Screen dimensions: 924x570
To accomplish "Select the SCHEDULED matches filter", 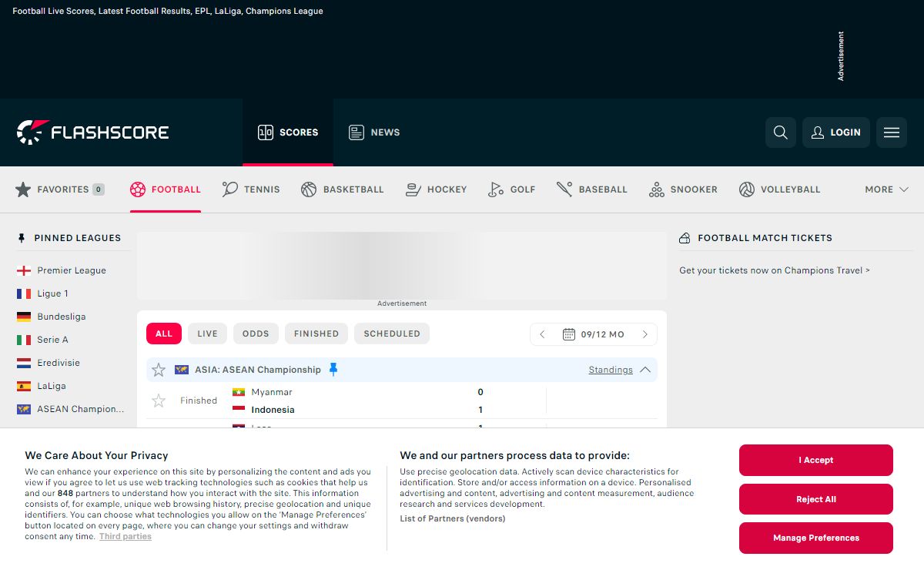I will pos(392,334).
